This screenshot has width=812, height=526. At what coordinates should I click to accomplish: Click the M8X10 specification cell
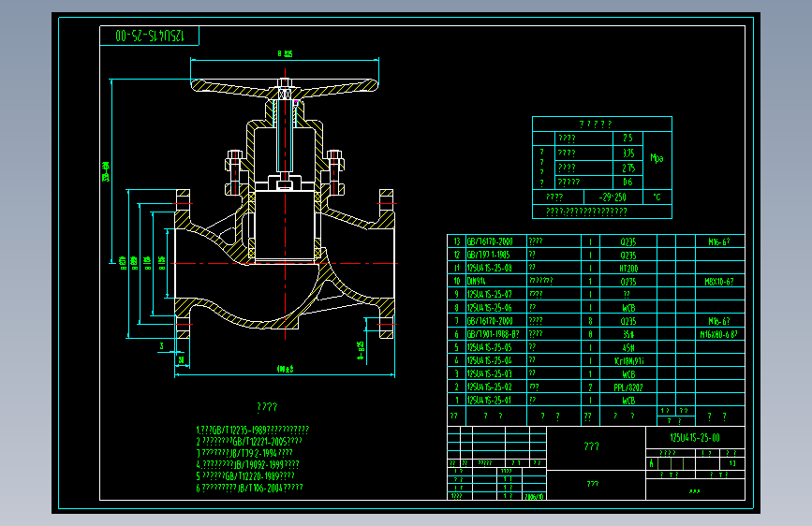pyautogui.click(x=718, y=282)
